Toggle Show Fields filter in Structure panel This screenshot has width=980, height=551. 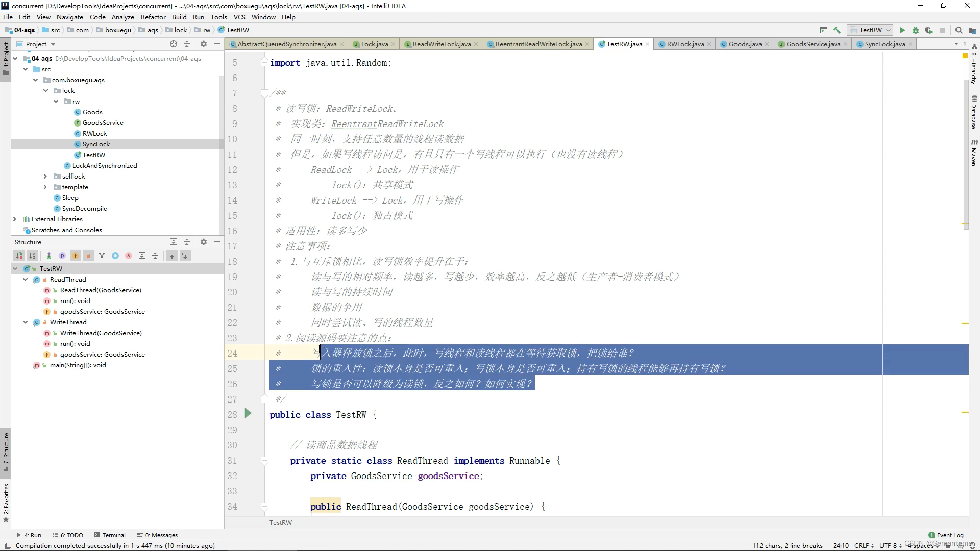point(76,256)
